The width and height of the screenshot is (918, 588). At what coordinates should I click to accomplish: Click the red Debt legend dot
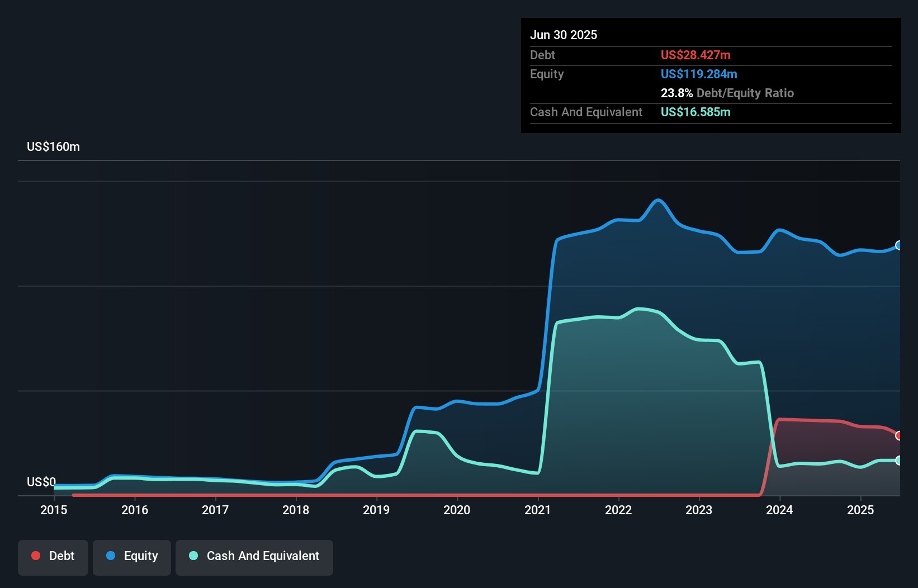tap(36, 556)
